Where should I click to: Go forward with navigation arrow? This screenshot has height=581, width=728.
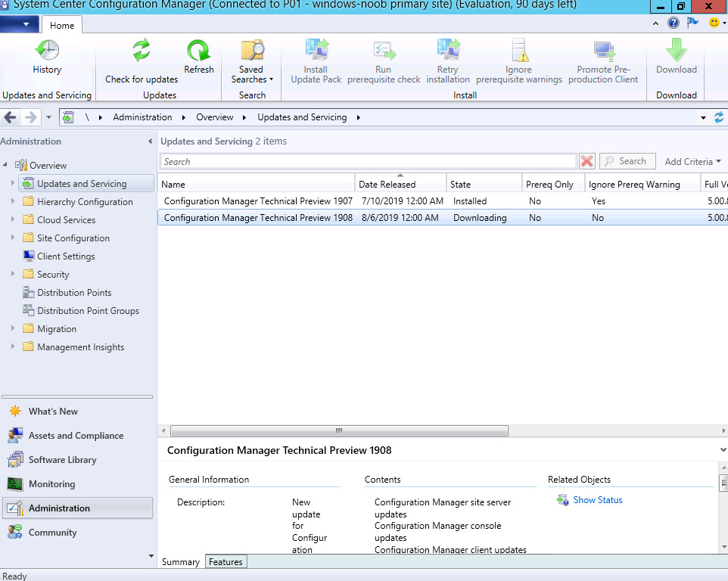[30, 117]
